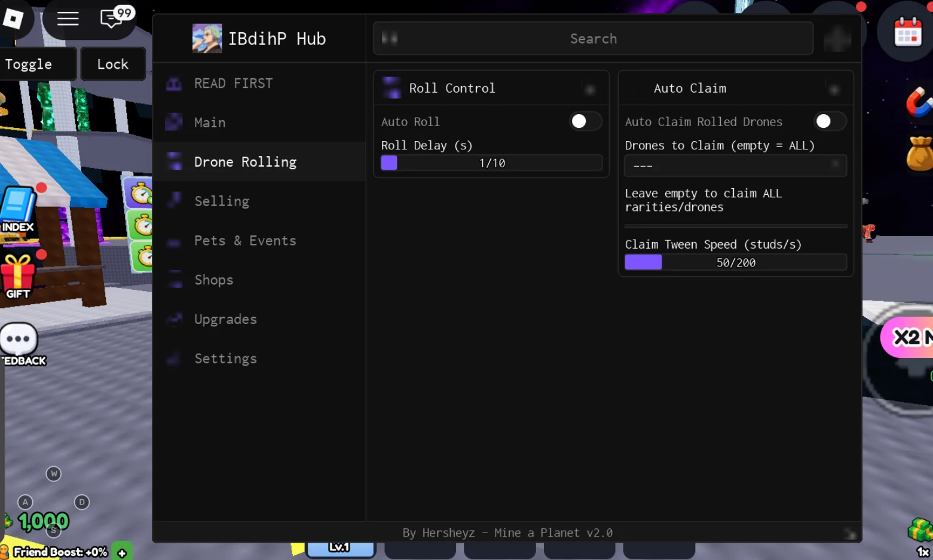The height and width of the screenshot is (560, 933).
Task: Collapse the Auto Claim section
Action: point(834,90)
